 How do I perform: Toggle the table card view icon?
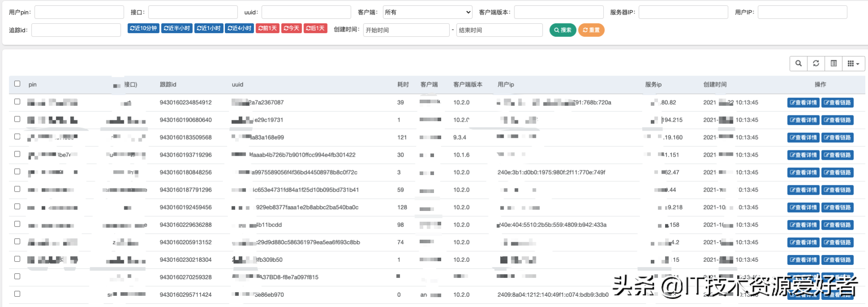point(833,63)
